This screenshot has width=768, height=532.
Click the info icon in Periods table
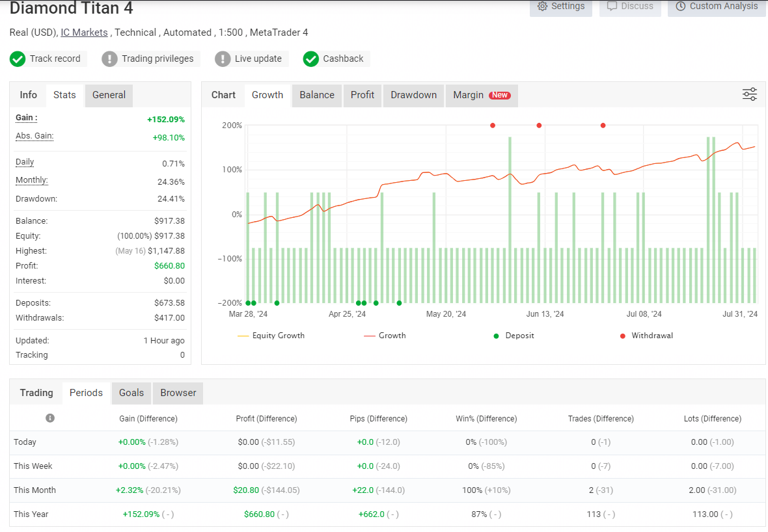coord(50,418)
